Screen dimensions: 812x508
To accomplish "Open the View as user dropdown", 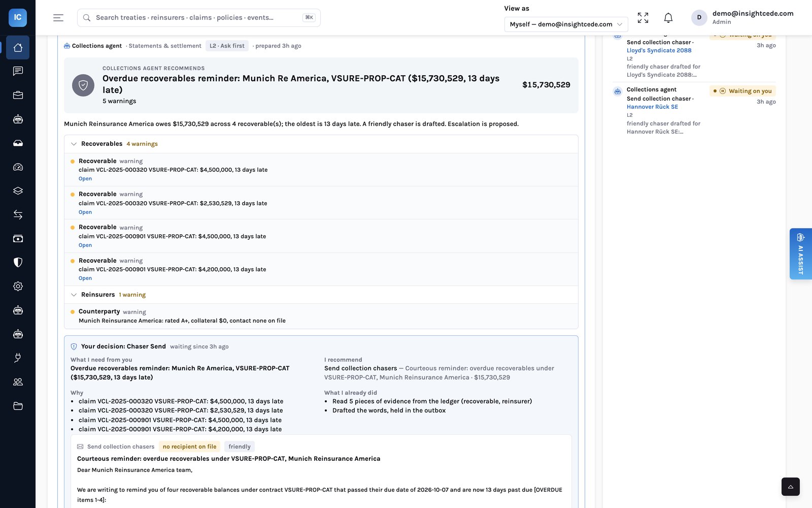I will coord(566,24).
